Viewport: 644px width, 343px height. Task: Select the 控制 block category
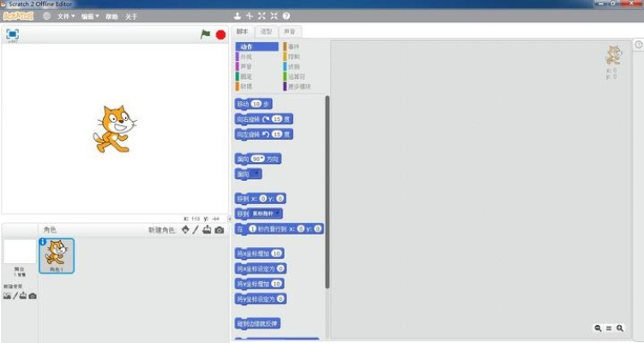pyautogui.click(x=294, y=57)
